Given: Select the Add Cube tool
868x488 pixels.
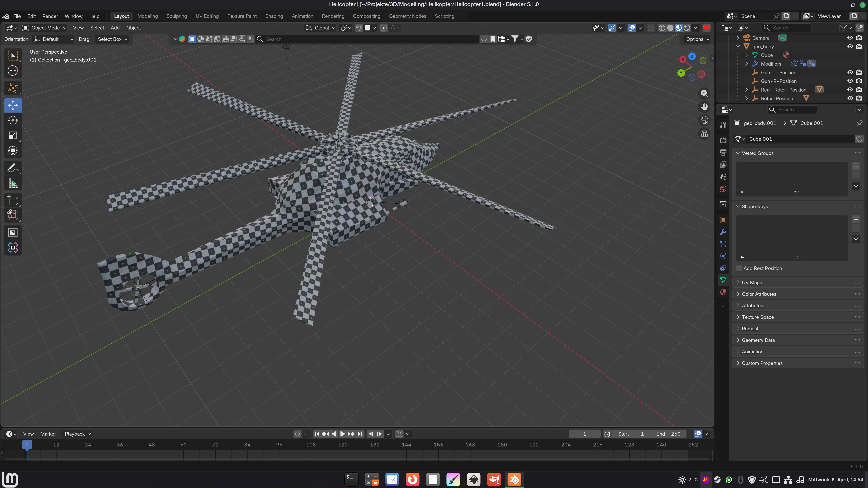Looking at the screenshot, I should pos(13,201).
